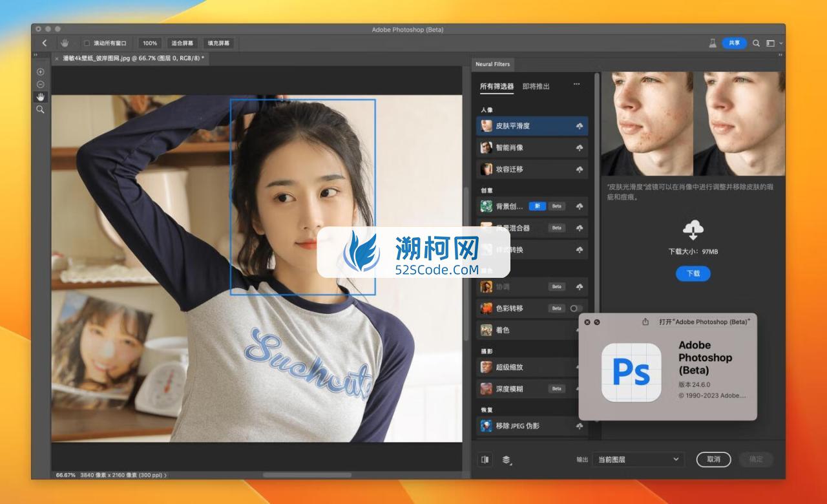
Task: Expand the workspace switcher dropdown arrow
Action: (781, 43)
